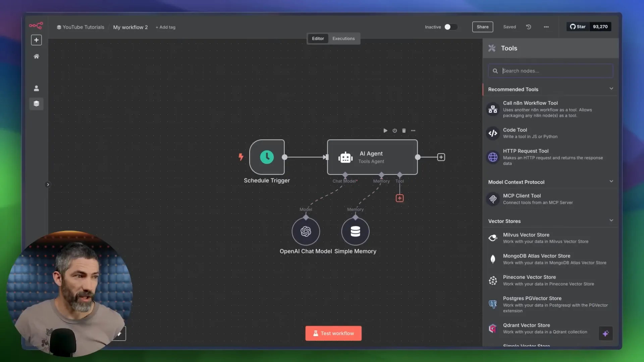Image resolution: width=644 pixels, height=362 pixels.
Task: Delete the AI Agent node trash icon
Action: click(x=404, y=130)
